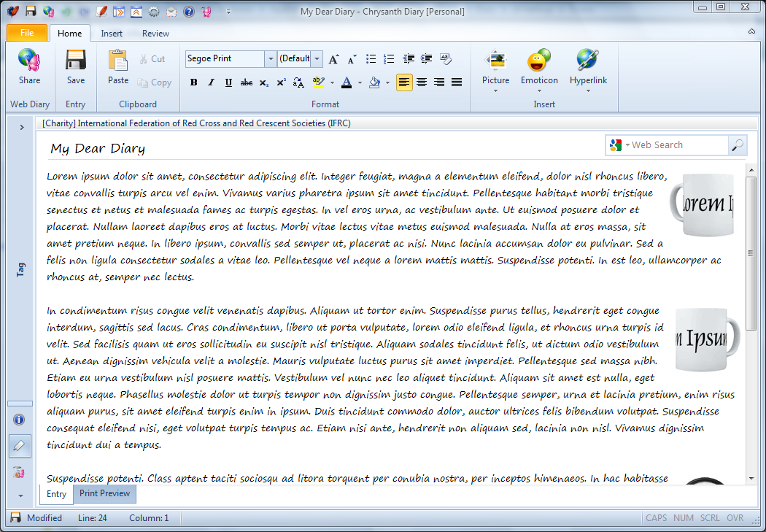Toggle bold formatting
The height and width of the screenshot is (532, 766).
click(194, 82)
